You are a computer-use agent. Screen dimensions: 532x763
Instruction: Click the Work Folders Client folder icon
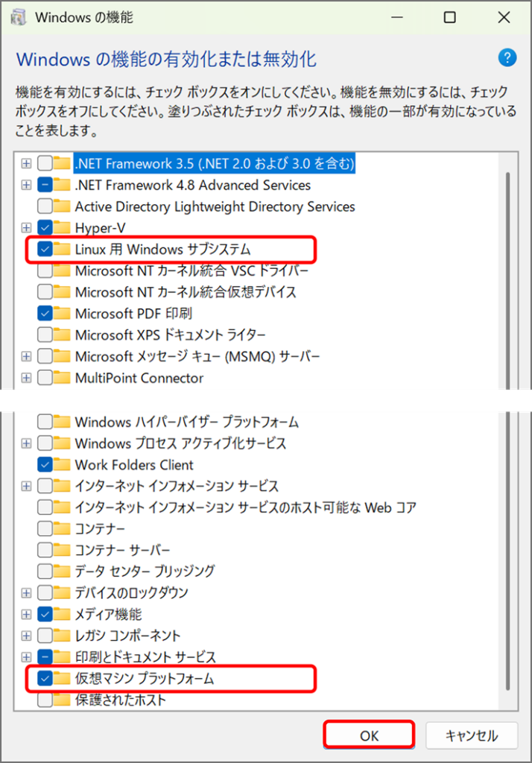point(63,465)
